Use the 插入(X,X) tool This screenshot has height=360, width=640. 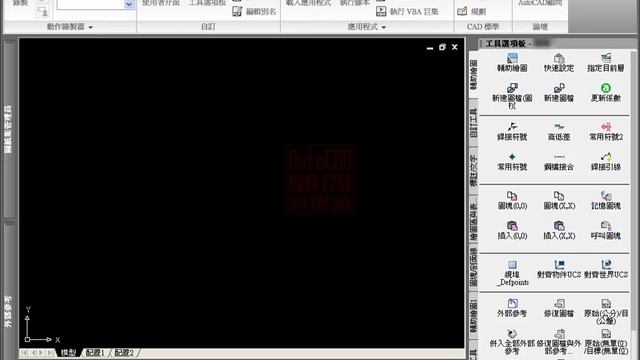(559, 231)
